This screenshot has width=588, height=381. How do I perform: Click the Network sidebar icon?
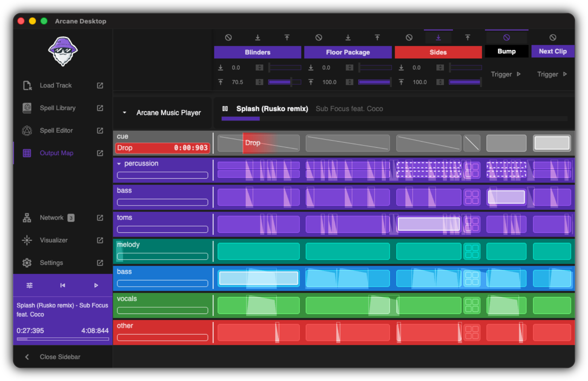[x=27, y=218]
